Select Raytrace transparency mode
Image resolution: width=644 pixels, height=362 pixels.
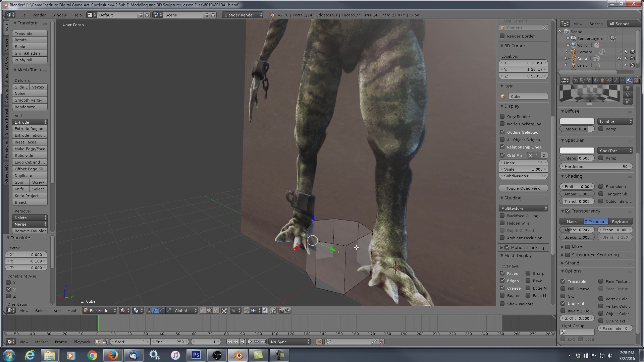point(620,221)
